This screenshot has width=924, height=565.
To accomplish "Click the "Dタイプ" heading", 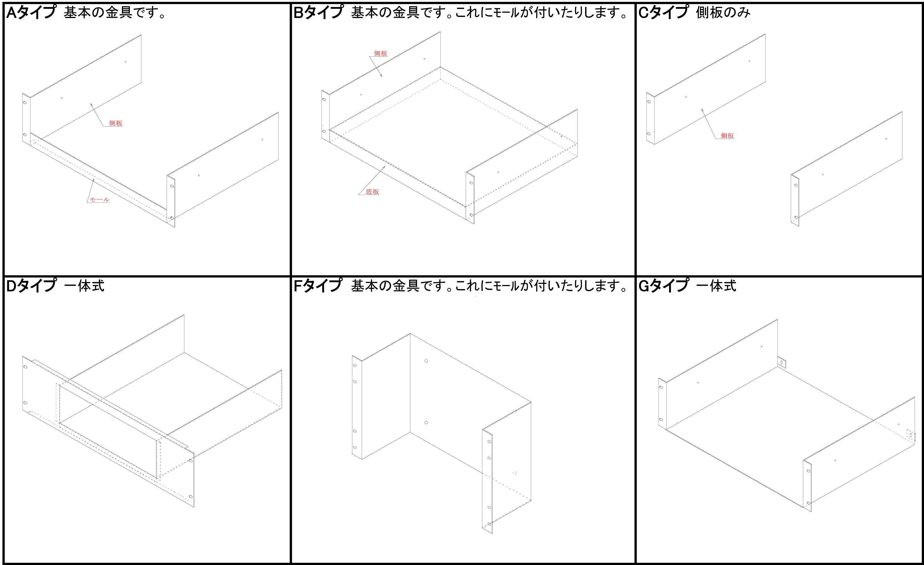I will (x=31, y=286).
